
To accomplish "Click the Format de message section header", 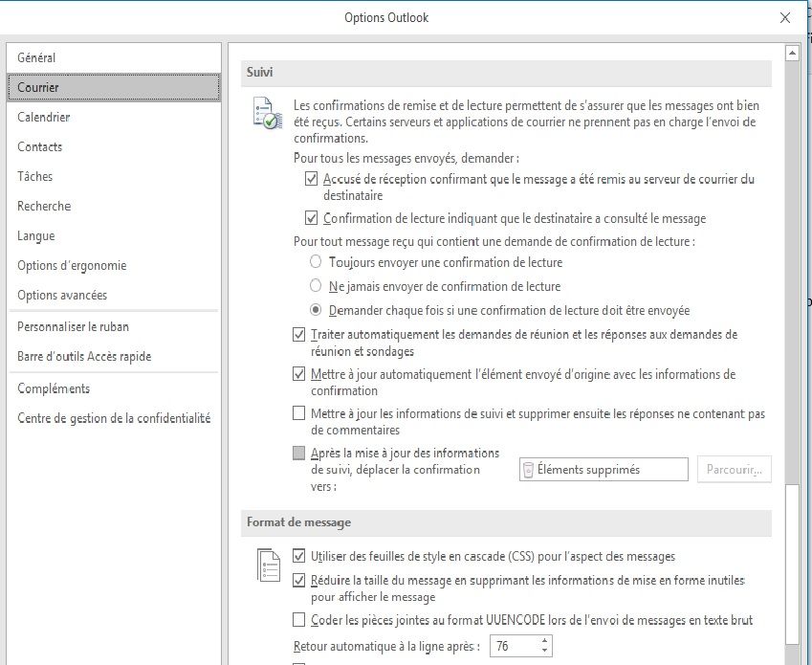I will (506, 522).
